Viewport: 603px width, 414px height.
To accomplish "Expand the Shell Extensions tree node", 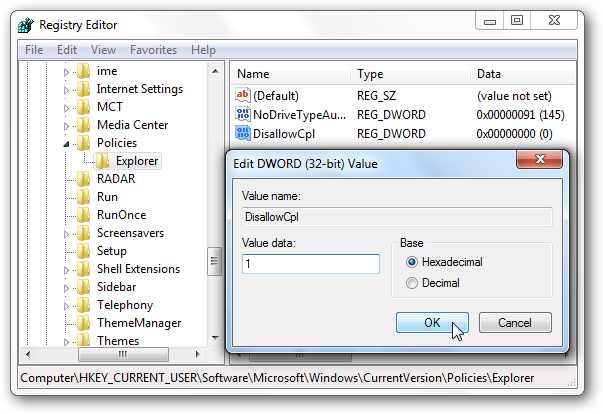I will 66,270.
